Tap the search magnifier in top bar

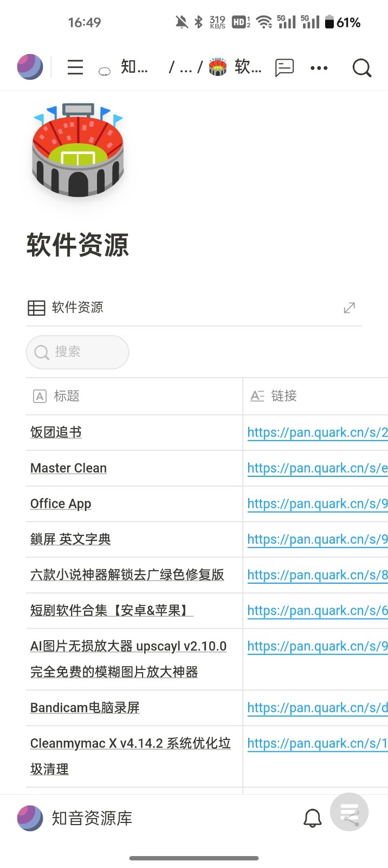click(x=361, y=68)
